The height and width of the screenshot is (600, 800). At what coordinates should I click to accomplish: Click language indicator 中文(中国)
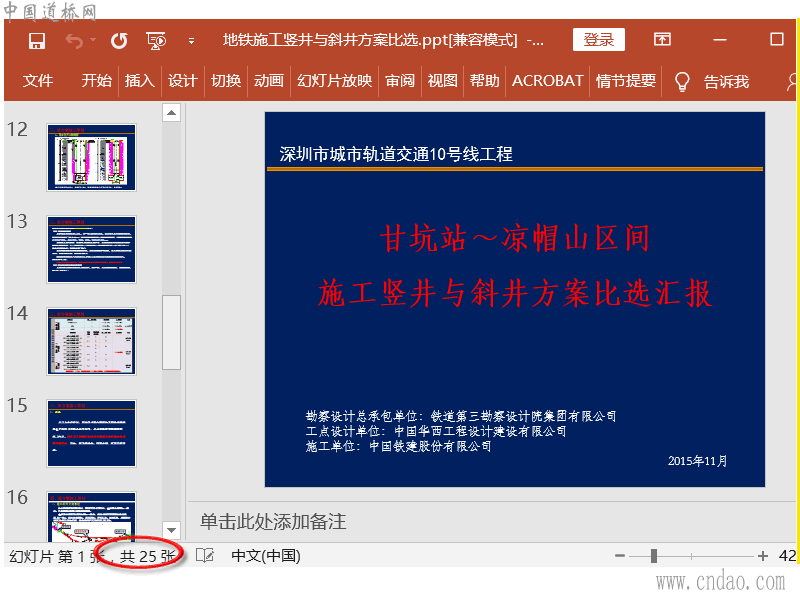(266, 556)
